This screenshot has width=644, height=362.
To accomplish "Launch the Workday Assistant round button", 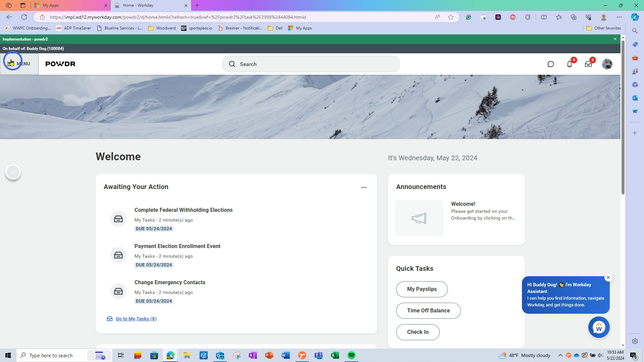I will point(599,327).
